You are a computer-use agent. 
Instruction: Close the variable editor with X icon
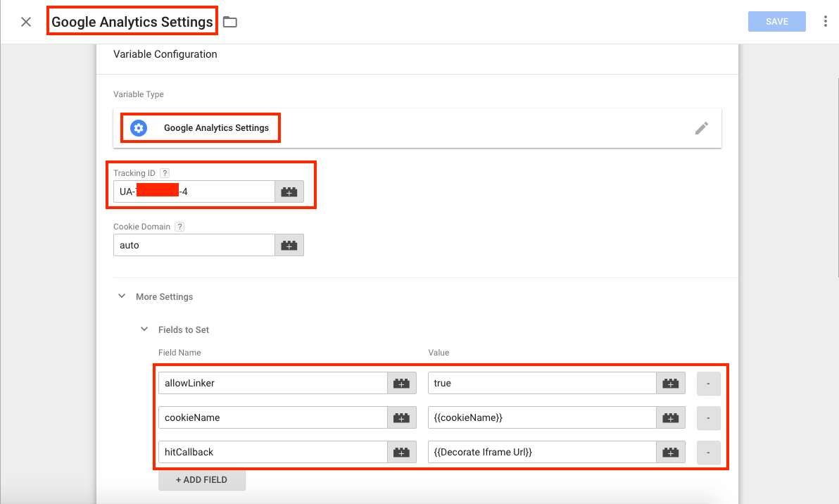point(25,22)
